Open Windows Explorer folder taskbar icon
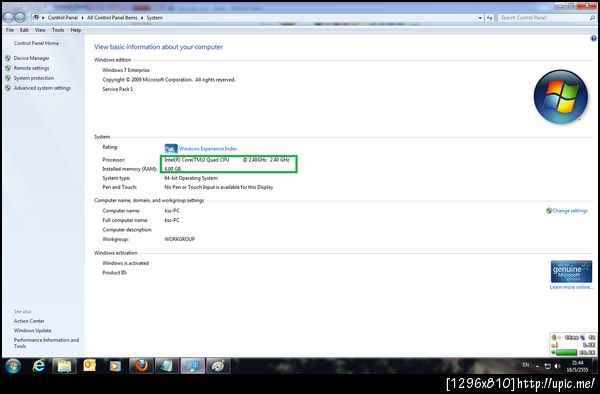The width and height of the screenshot is (600, 394). 64,366
